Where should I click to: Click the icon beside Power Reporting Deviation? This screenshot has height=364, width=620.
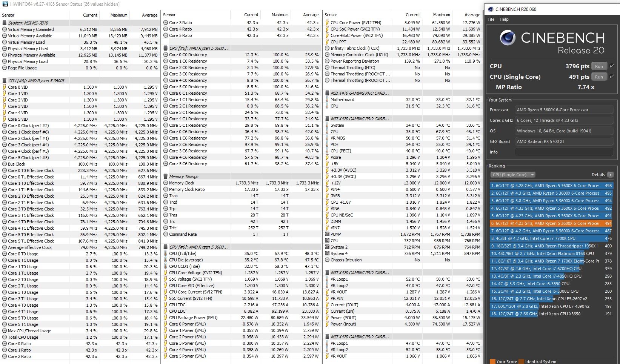[x=327, y=61]
